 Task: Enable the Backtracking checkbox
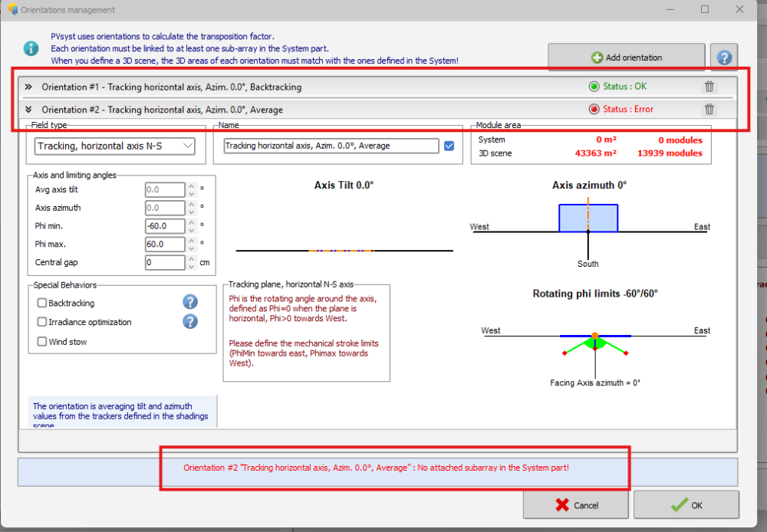pyautogui.click(x=42, y=304)
